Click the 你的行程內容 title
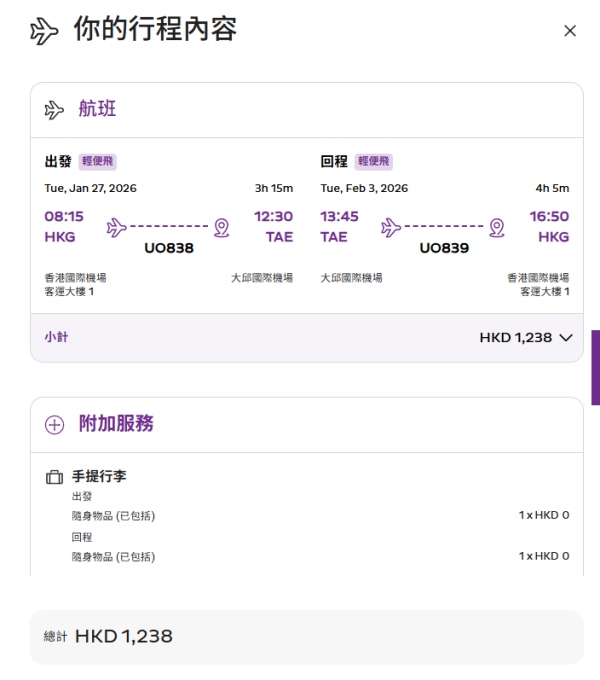The image size is (600, 680). tap(155, 29)
